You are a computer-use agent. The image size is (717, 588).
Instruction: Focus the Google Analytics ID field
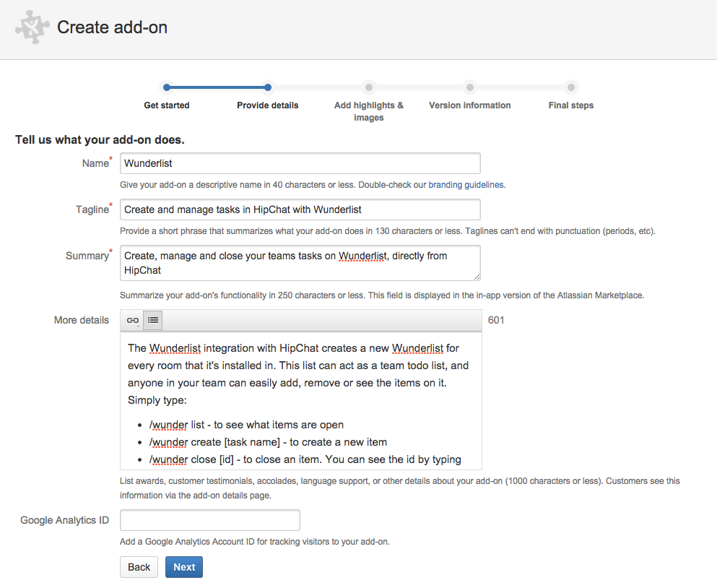point(209,520)
